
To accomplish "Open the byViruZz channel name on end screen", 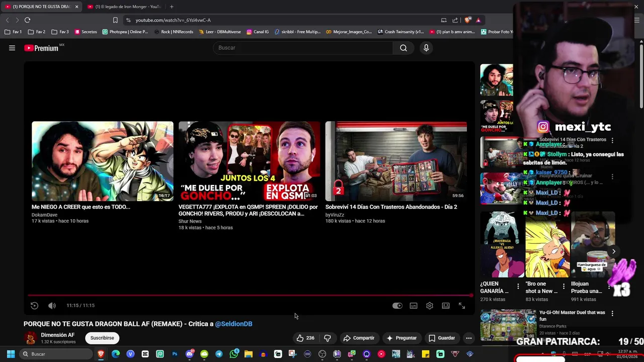I will point(335,215).
